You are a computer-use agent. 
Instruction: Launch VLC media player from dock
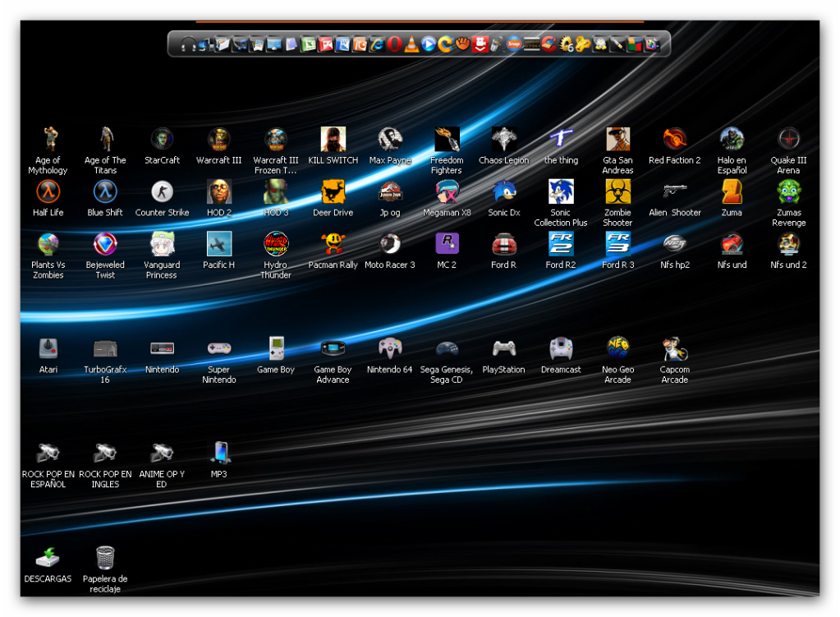(x=411, y=44)
